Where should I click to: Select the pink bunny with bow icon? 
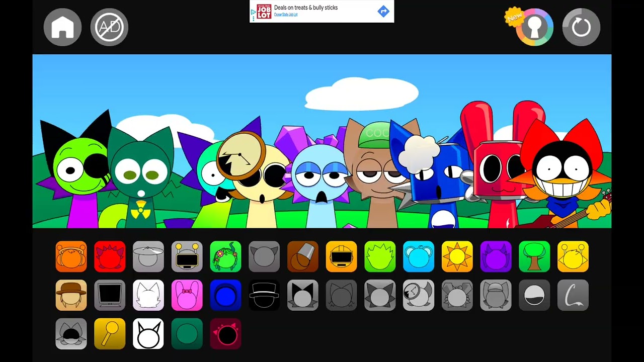[x=187, y=295]
